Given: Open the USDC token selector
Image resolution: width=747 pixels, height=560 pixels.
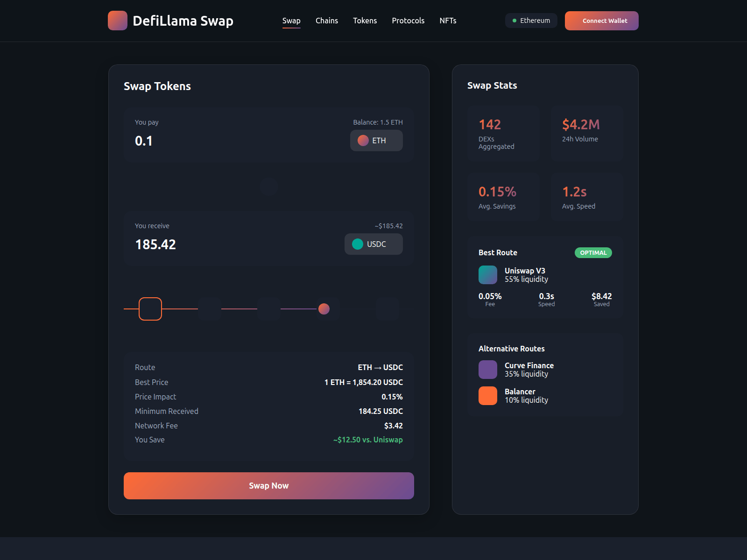Looking at the screenshot, I should [x=373, y=244].
